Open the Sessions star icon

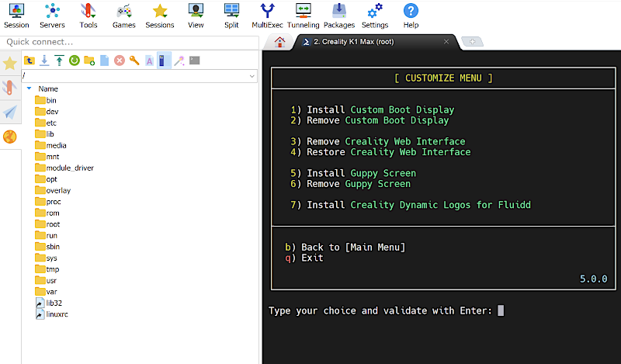[160, 16]
